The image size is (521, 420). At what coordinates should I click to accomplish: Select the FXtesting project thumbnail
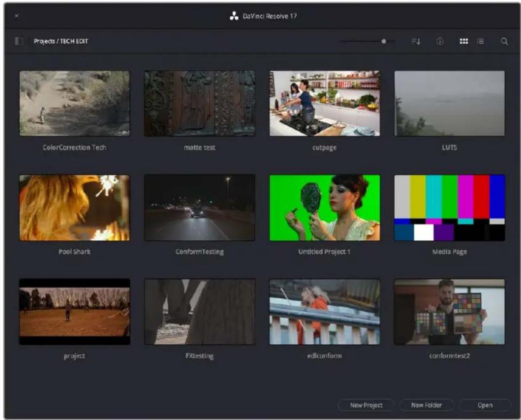click(x=200, y=312)
